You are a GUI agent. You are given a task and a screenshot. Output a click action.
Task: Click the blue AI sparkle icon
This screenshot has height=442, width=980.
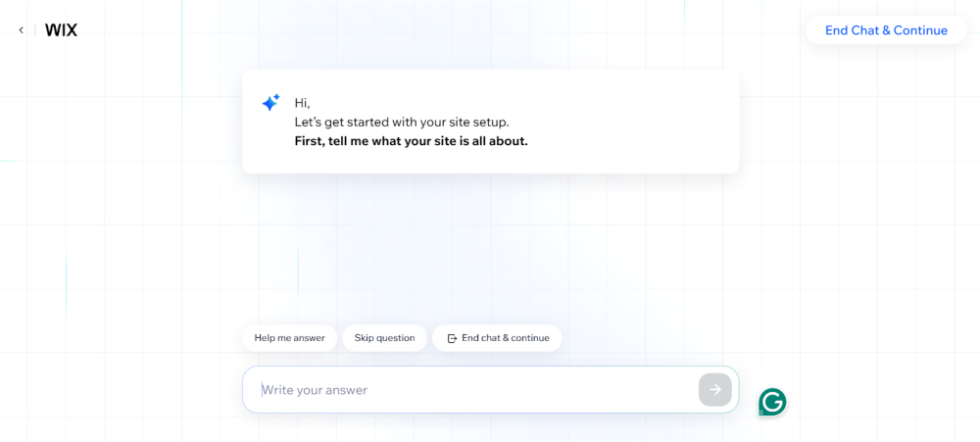[x=270, y=103]
